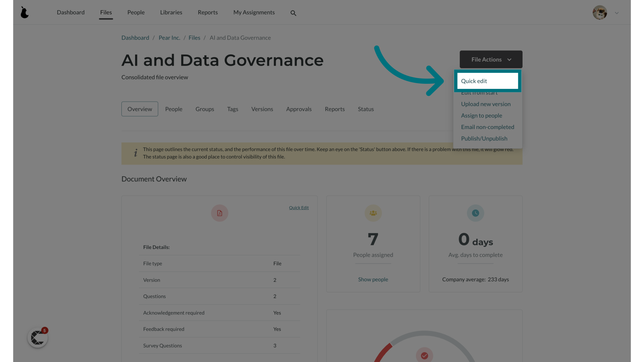The height and width of the screenshot is (362, 644).
Task: Click the Files breadcrumb link
Action: tap(194, 38)
